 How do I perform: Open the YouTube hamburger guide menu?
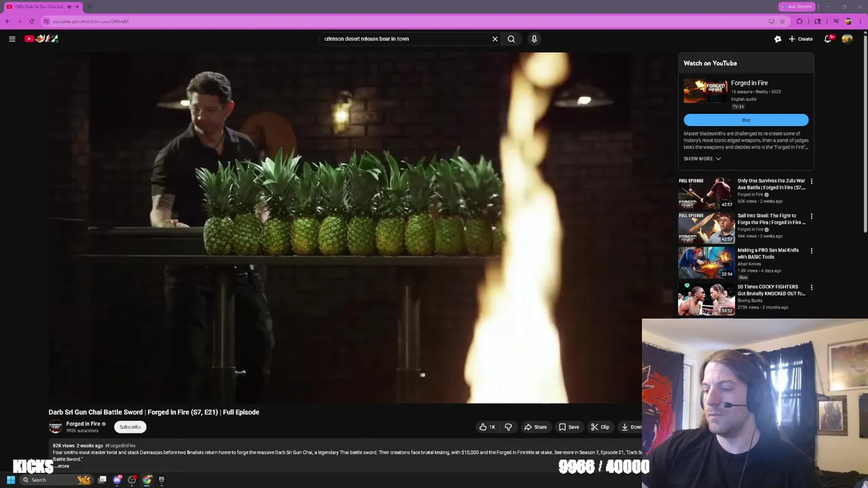click(12, 39)
